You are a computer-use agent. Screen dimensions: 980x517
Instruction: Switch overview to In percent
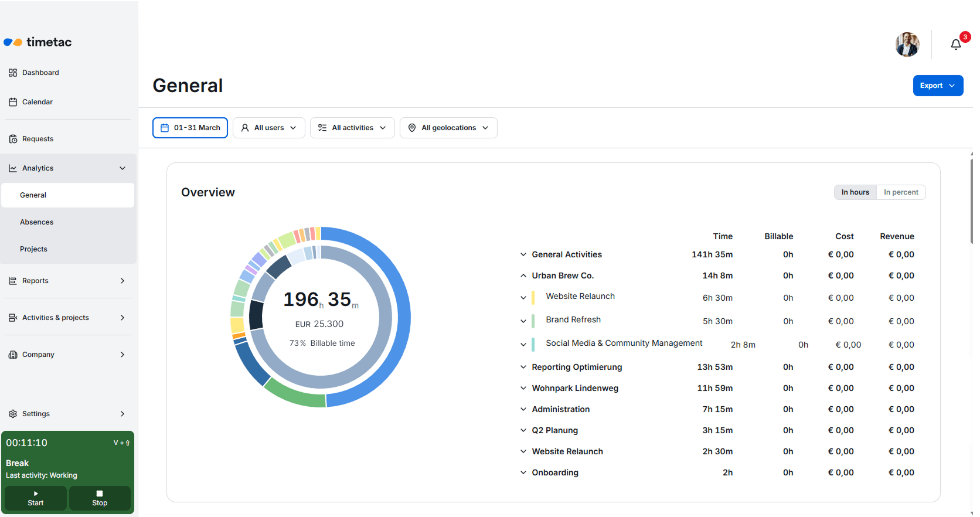click(901, 192)
